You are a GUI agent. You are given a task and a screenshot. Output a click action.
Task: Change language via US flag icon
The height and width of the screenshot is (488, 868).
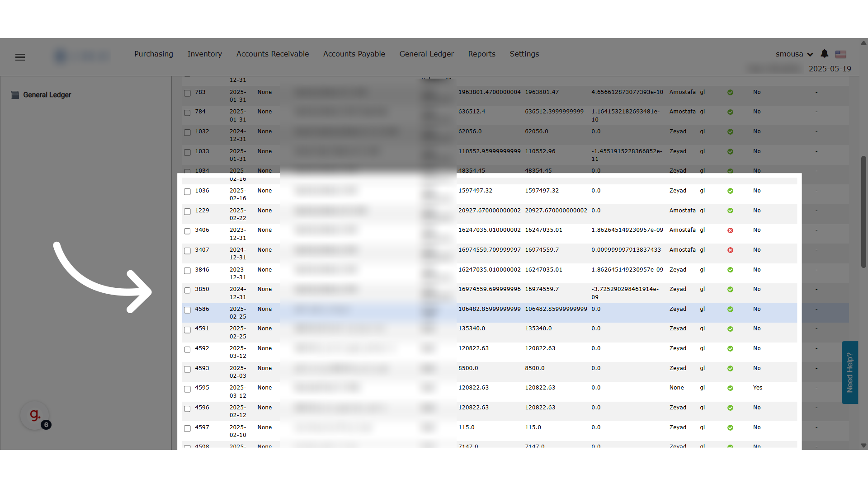click(x=841, y=54)
